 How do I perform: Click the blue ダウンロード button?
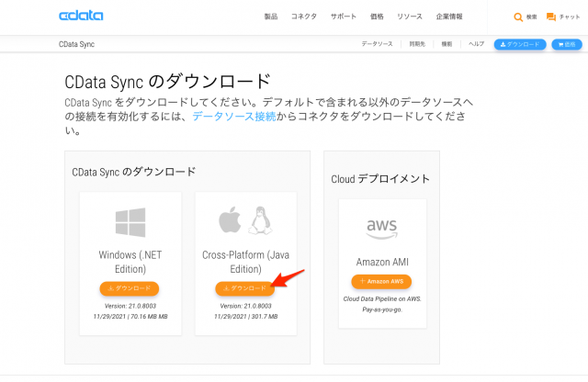tap(520, 44)
